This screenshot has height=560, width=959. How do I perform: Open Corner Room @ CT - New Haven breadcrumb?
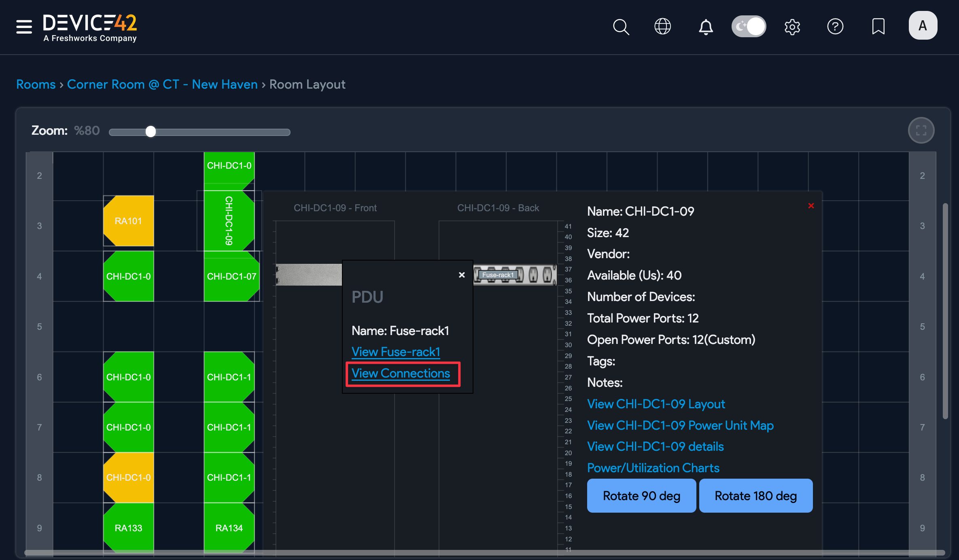[x=162, y=84]
